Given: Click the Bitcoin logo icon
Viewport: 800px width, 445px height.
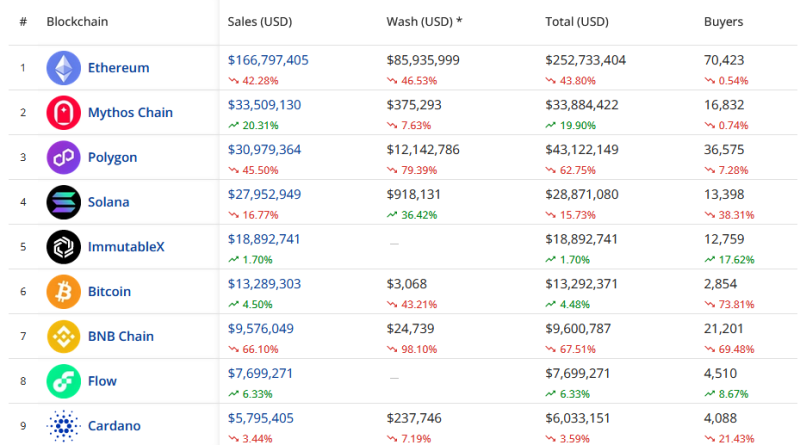Looking at the screenshot, I should point(63,291).
